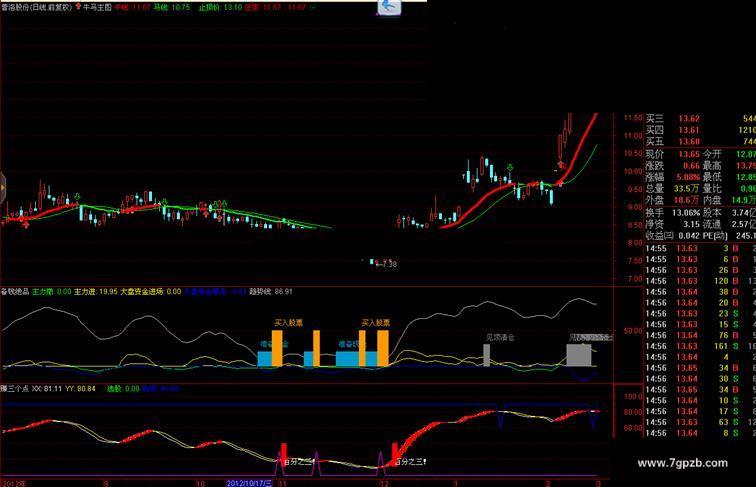Click the 买三 13.62 bid row

pyautogui.click(x=701, y=119)
